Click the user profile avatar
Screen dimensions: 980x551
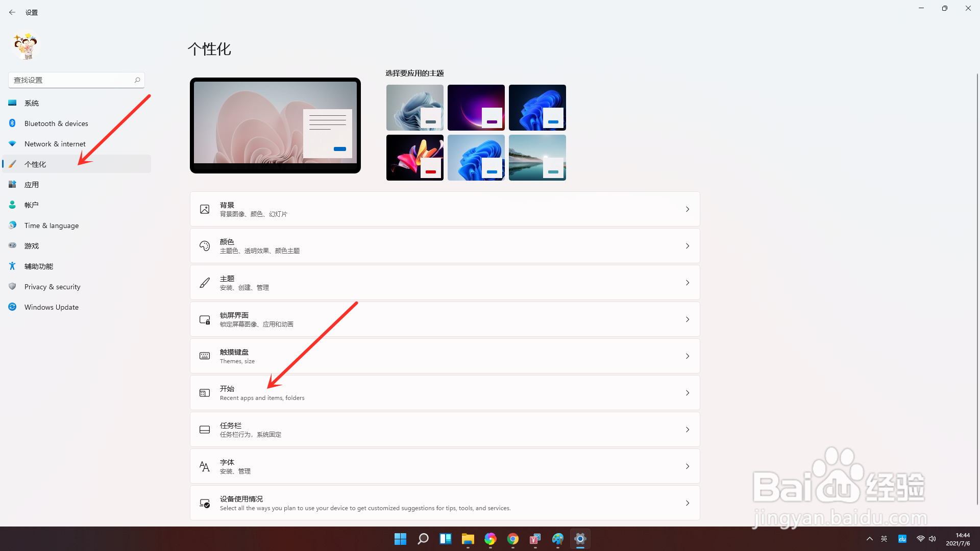point(25,46)
